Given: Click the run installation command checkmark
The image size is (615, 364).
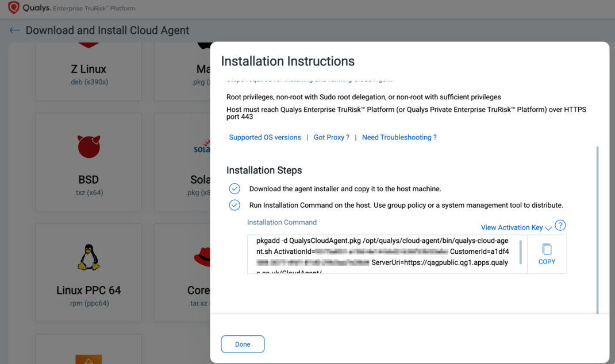Looking at the screenshot, I should 235,205.
